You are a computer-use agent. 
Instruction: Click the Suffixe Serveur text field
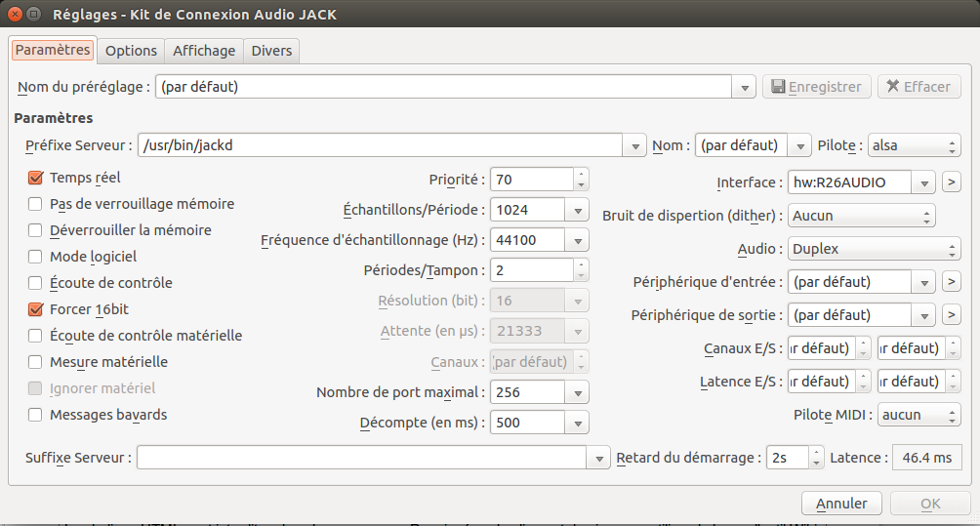pyautogui.click(x=362, y=458)
